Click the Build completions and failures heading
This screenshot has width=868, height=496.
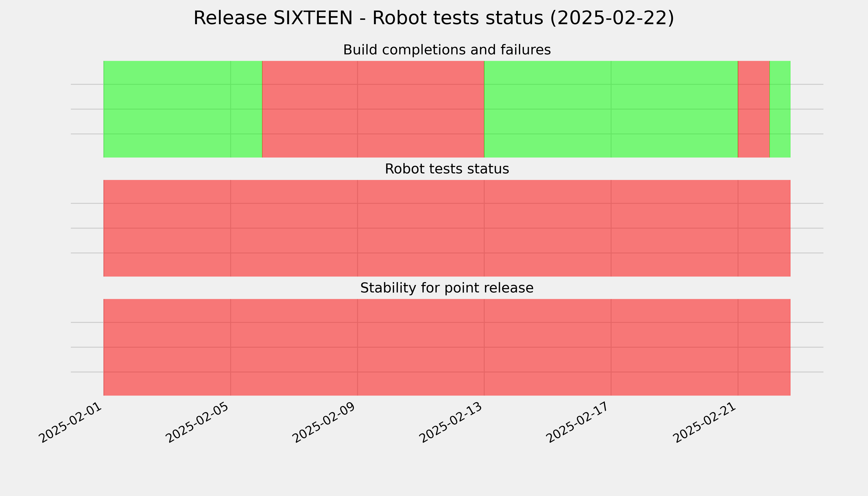(x=447, y=50)
